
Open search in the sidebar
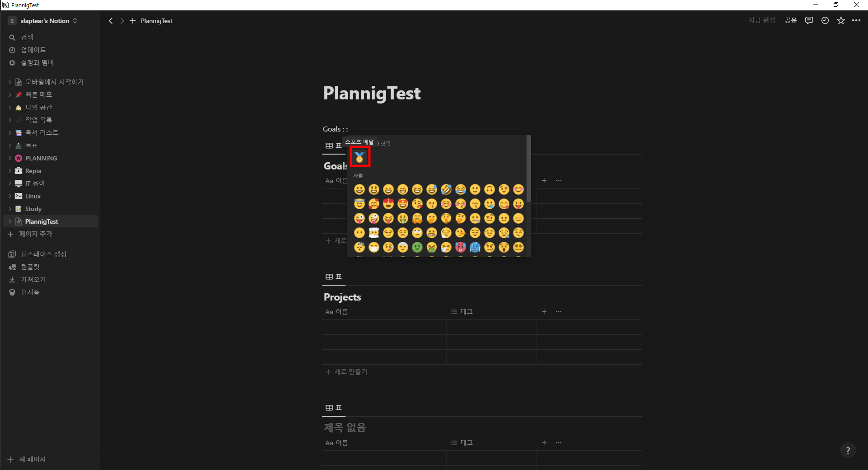pos(27,37)
